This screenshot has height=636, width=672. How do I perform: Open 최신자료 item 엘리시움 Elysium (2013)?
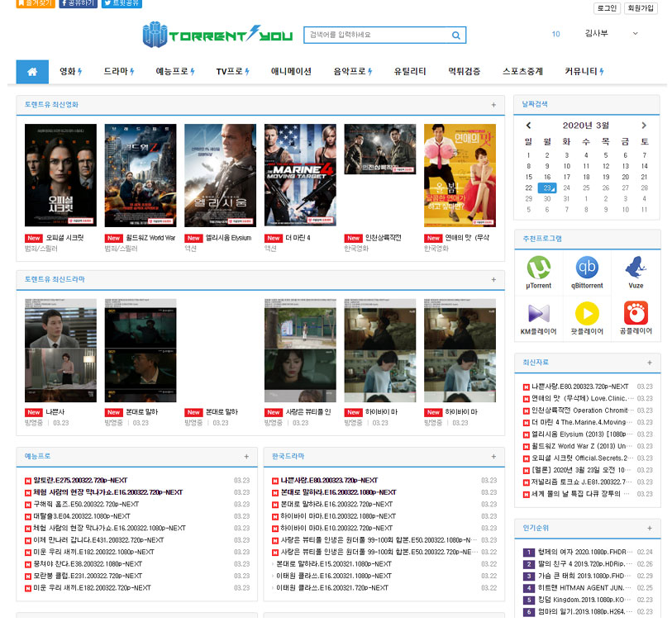[x=582, y=434]
